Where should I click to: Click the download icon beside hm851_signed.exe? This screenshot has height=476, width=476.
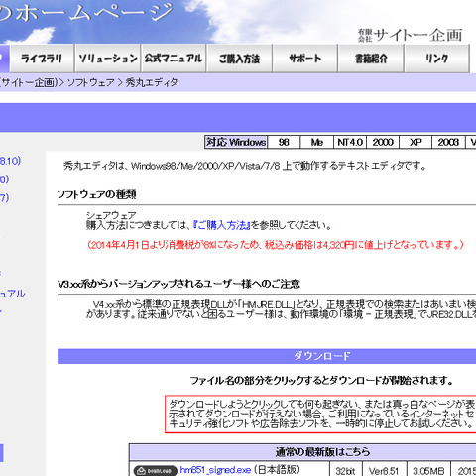coord(156,471)
